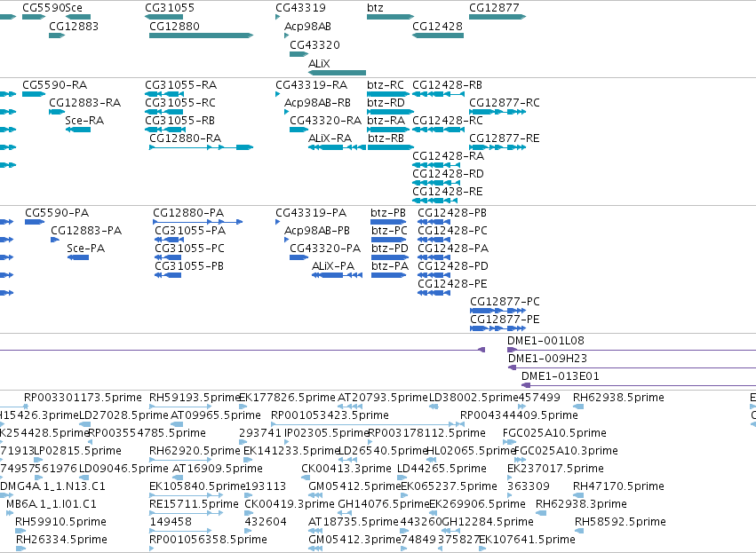
Task: Click EST label RP003301173.5prime
Action: [83, 398]
